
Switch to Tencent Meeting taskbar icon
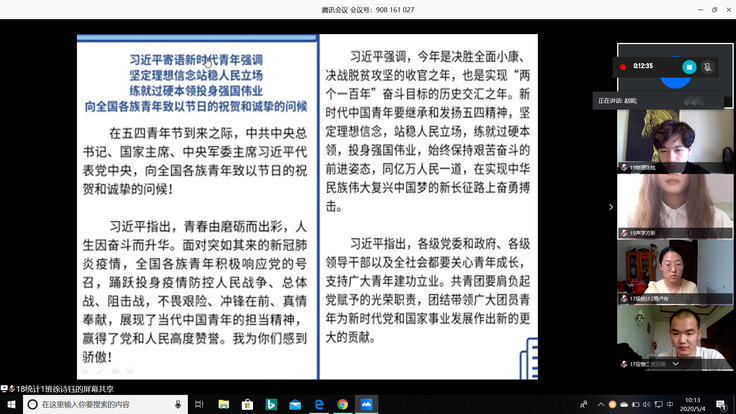click(368, 405)
